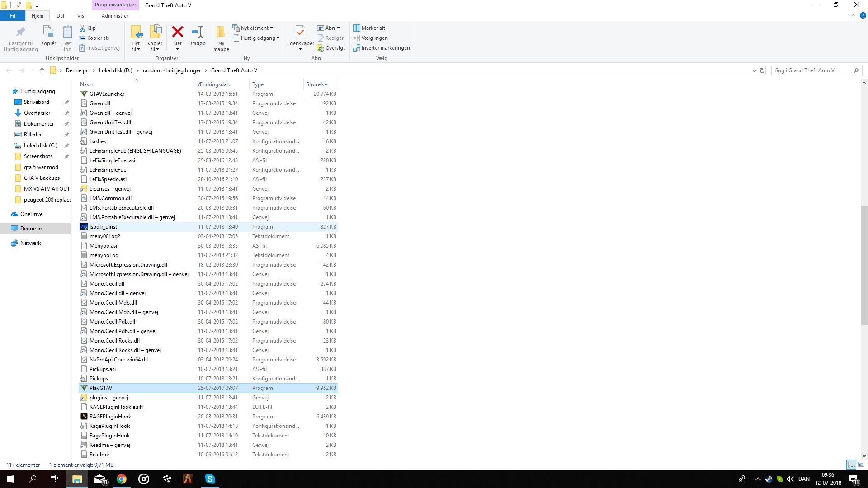
Task: Open the Hurtig adgang dropdown menu
Action: pos(257,38)
